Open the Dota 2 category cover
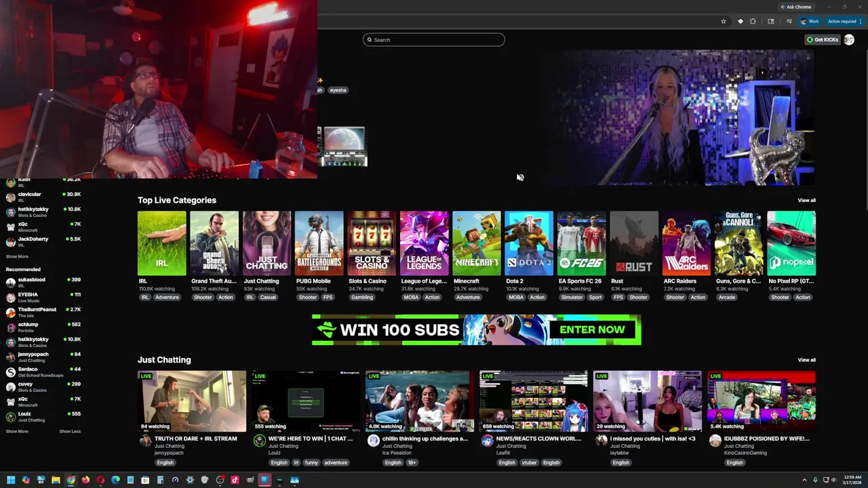 (x=529, y=243)
